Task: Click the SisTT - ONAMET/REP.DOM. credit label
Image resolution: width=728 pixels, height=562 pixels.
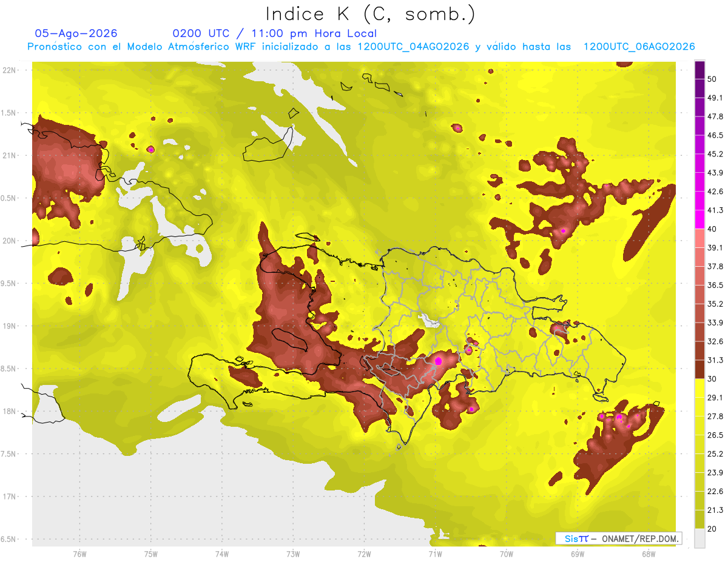Action: [x=619, y=538]
